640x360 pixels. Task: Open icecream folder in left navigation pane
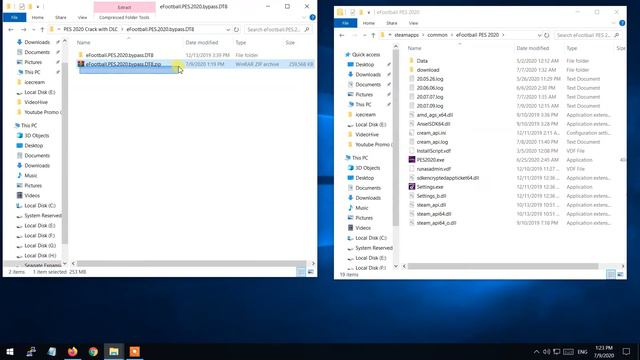34,82
